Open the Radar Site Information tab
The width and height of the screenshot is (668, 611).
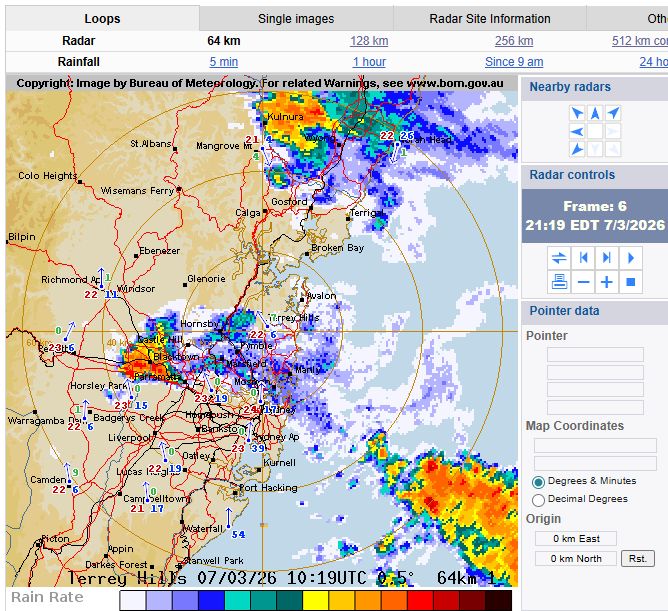[x=489, y=19]
